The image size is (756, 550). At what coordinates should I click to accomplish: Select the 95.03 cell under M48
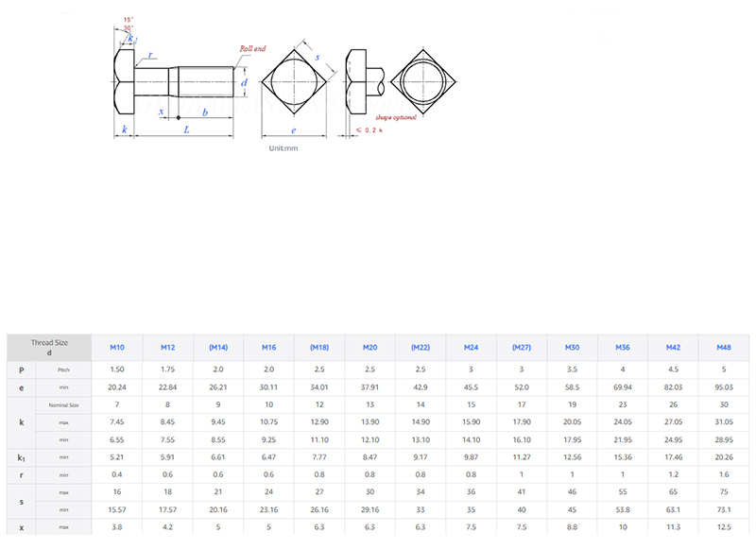click(x=723, y=387)
